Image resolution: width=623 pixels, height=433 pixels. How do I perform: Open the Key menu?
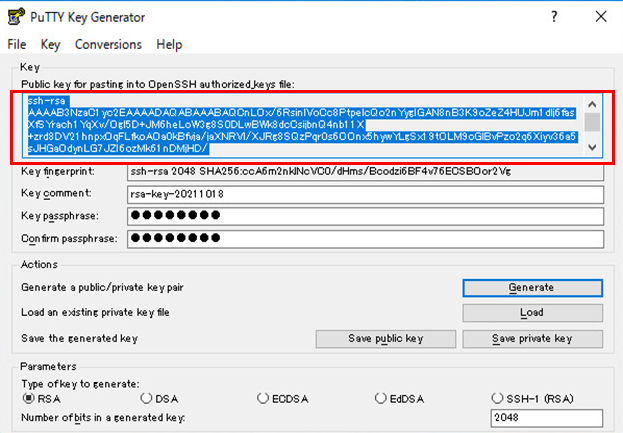tap(50, 44)
